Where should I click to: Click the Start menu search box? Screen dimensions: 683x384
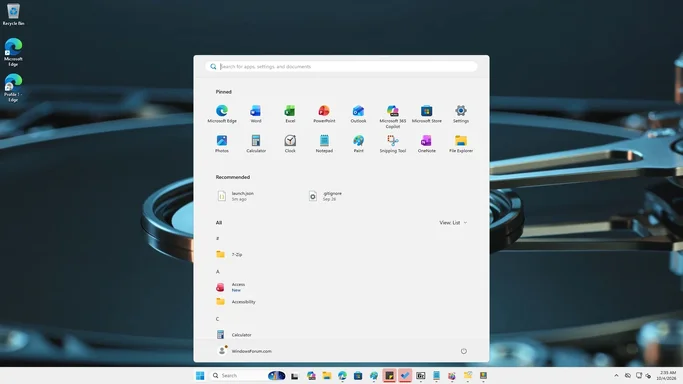tap(341, 67)
